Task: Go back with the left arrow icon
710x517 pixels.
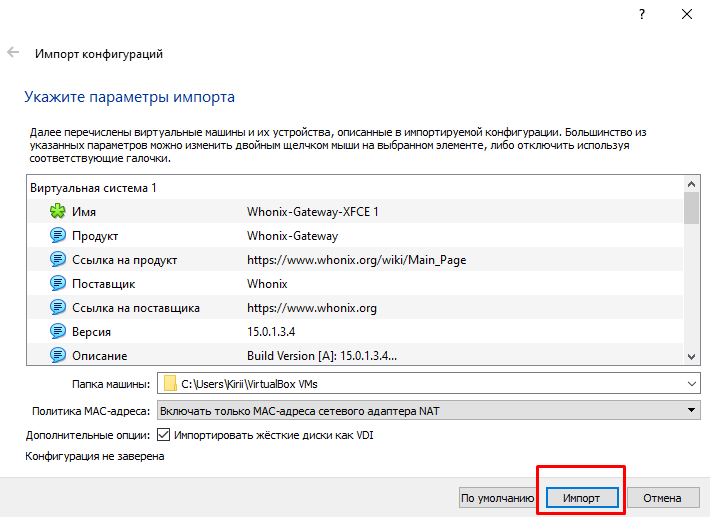Action: (13, 53)
